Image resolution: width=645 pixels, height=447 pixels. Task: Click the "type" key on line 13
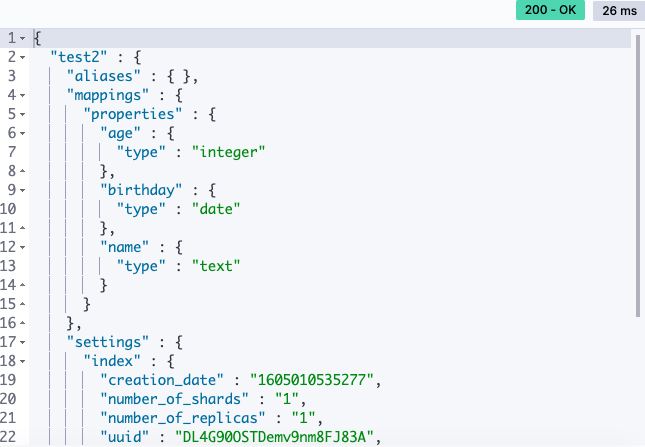[141, 266]
